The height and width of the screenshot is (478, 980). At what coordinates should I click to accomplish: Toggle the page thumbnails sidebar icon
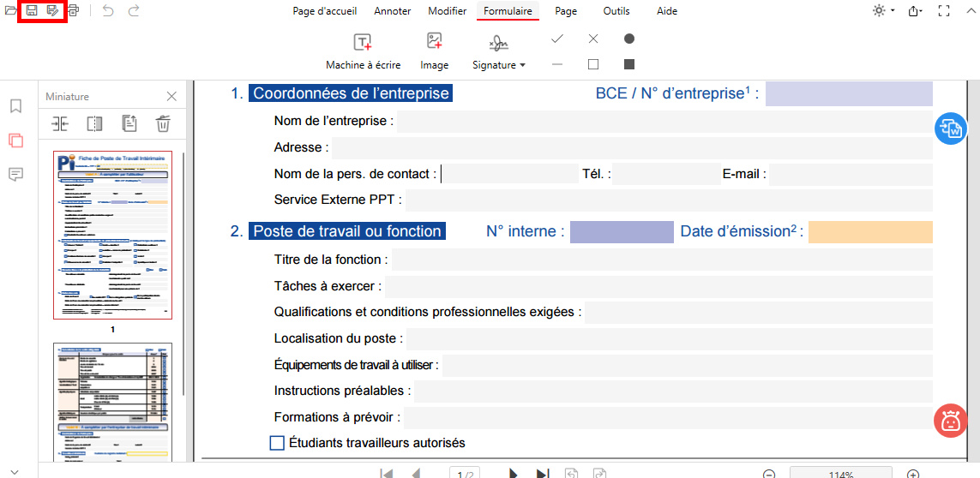coord(16,140)
